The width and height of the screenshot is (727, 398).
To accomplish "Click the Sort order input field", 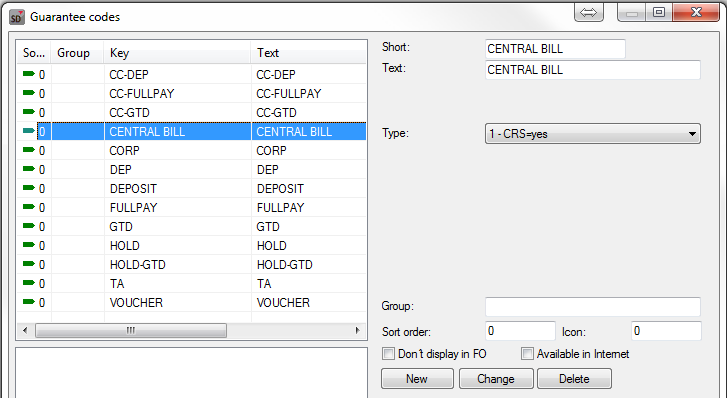I will click(x=520, y=331).
